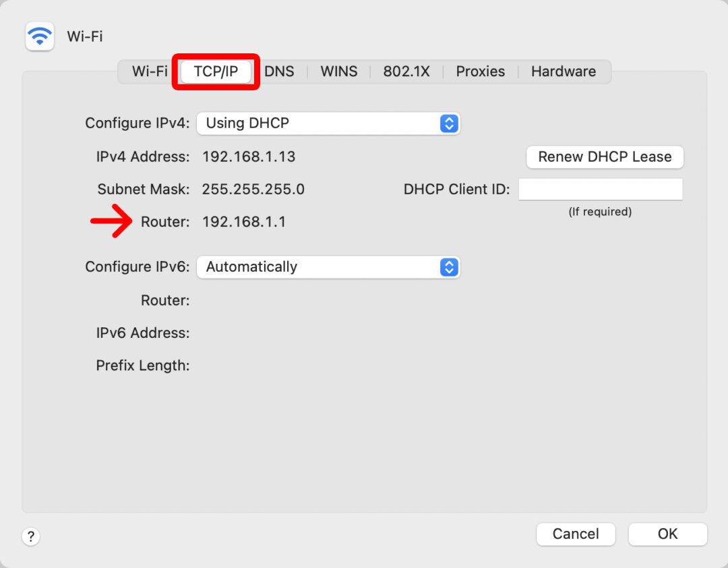Click the Configure IPv6 stepper arrows
The width and height of the screenshot is (728, 568).
(x=448, y=267)
